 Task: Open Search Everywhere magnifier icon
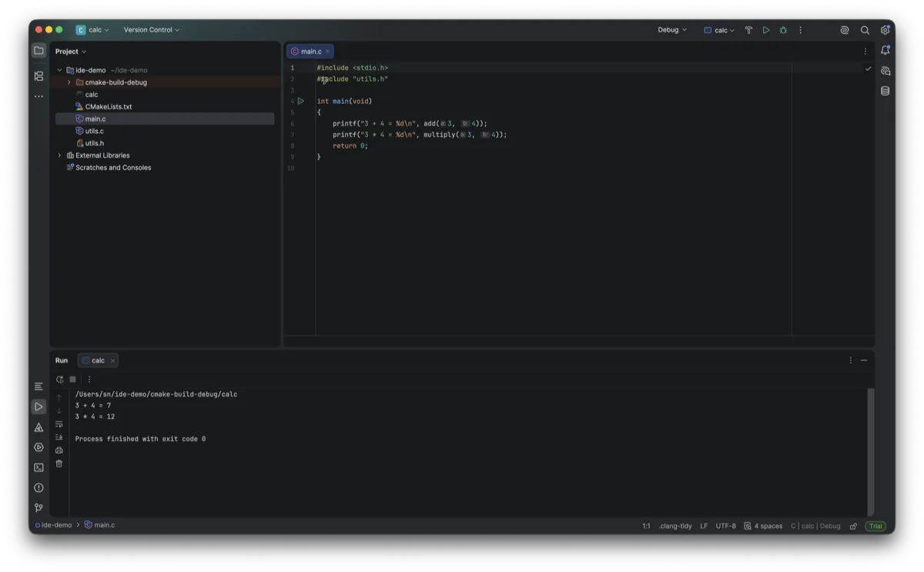tap(865, 30)
